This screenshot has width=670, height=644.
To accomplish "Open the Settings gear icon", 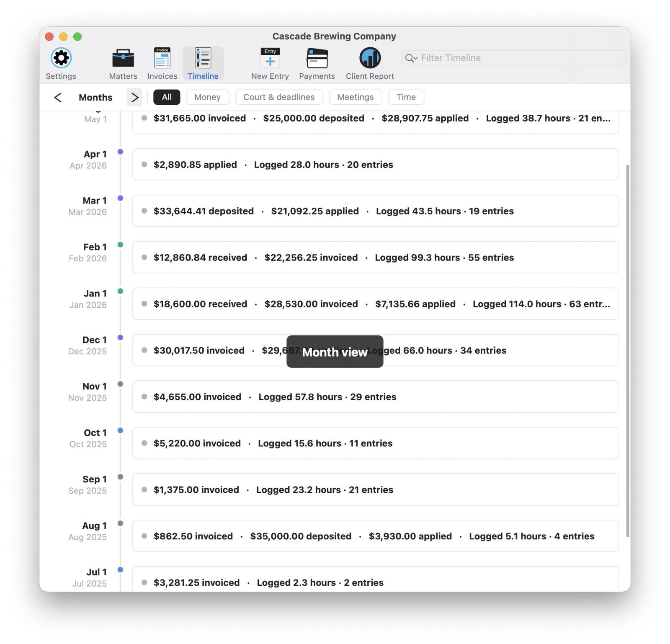I will click(61, 58).
